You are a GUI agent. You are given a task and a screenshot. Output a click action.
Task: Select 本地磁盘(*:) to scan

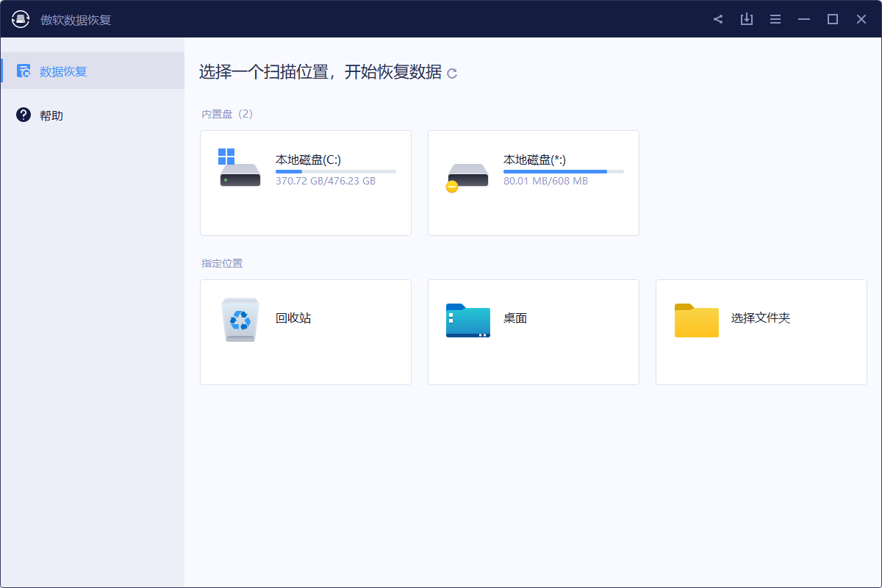coord(533,182)
